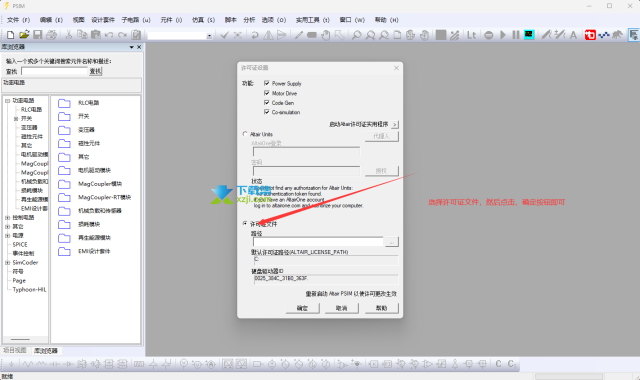
Task: Click the Redo arrow toolbar icon
Action: point(122,35)
